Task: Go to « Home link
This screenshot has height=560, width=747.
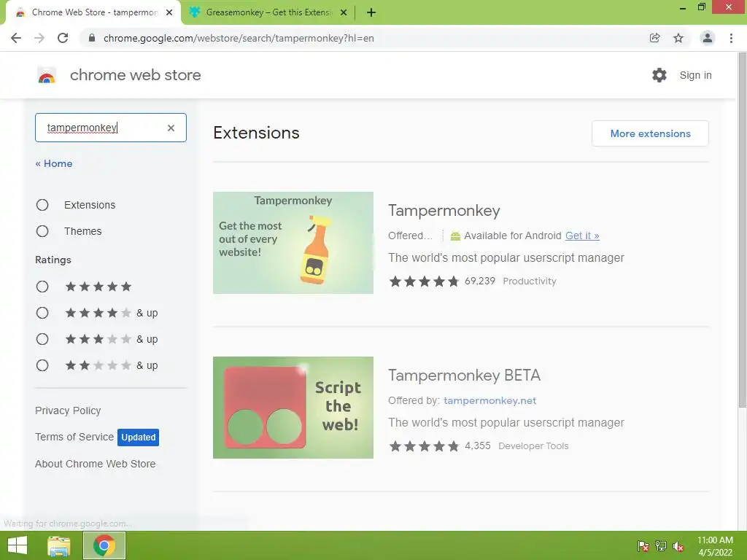Action: [54, 163]
